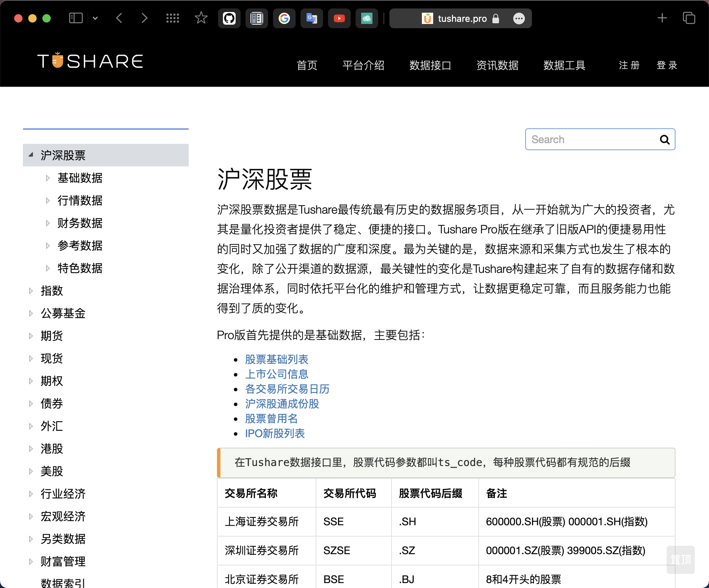709x588 pixels.
Task: Go back to the previous page
Action: point(119,18)
